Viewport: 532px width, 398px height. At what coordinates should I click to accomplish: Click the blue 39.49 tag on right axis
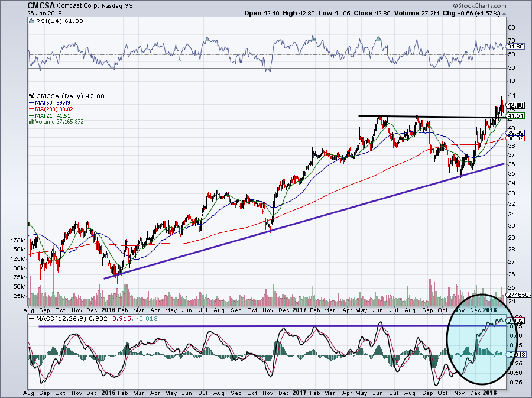(515, 132)
